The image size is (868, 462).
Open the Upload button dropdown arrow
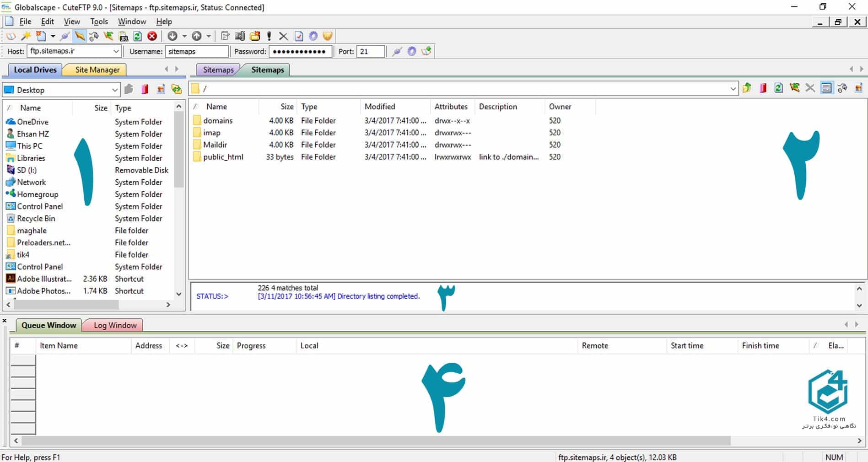tap(209, 36)
